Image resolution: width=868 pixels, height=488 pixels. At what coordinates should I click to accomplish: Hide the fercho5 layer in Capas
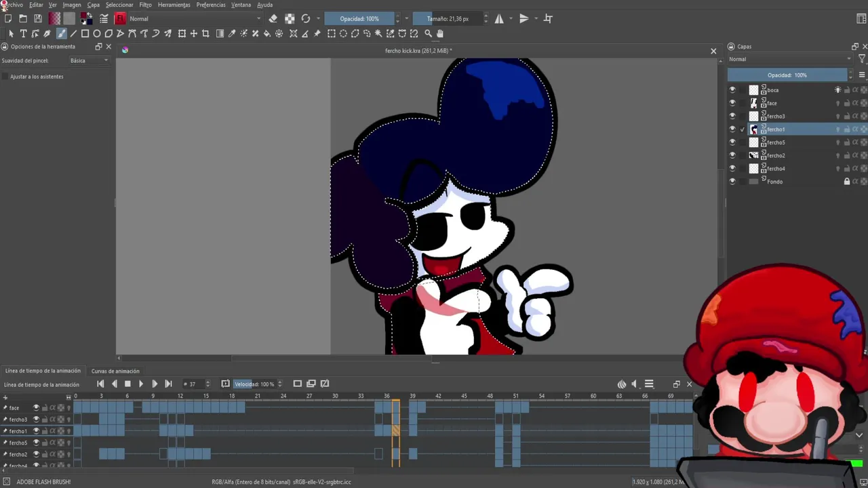732,142
